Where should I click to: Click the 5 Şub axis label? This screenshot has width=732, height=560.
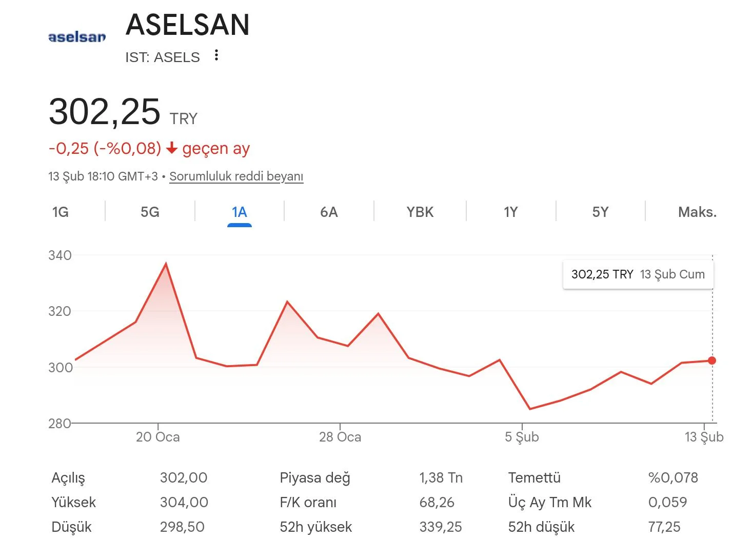[522, 437]
